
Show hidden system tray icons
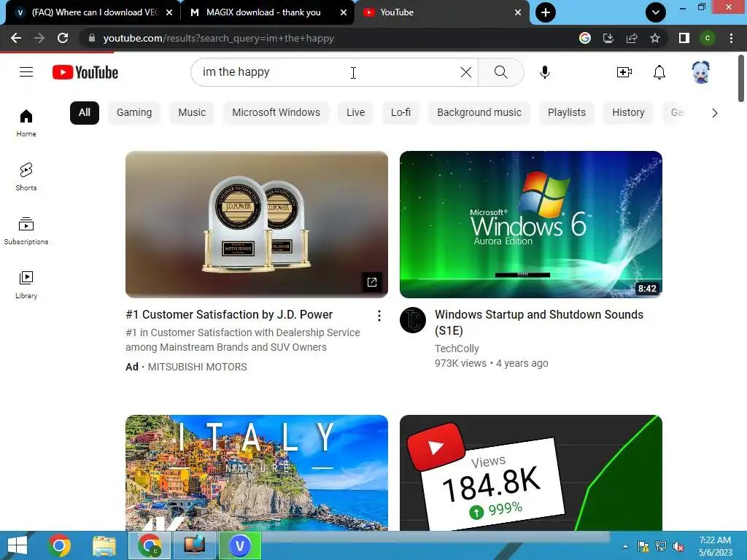[625, 546]
